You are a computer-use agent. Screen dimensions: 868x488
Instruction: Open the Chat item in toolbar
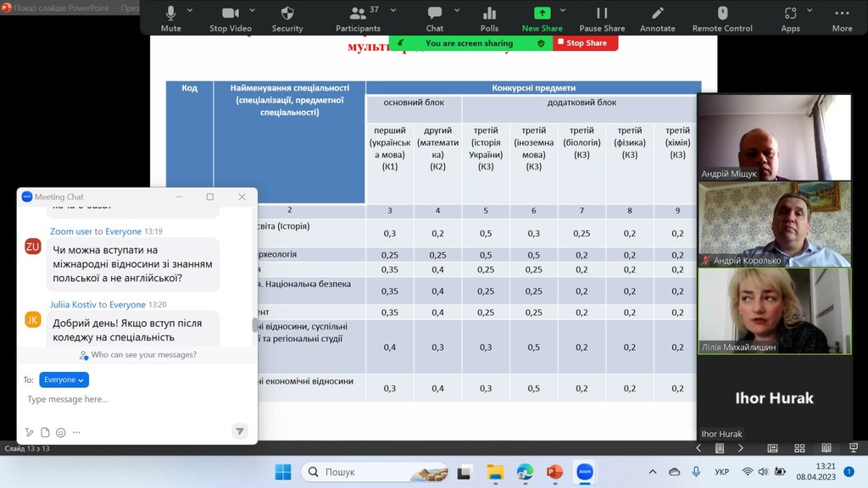click(x=435, y=17)
